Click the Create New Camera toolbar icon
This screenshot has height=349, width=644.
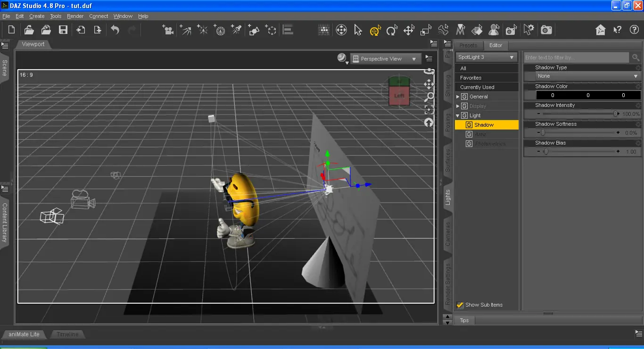click(167, 30)
